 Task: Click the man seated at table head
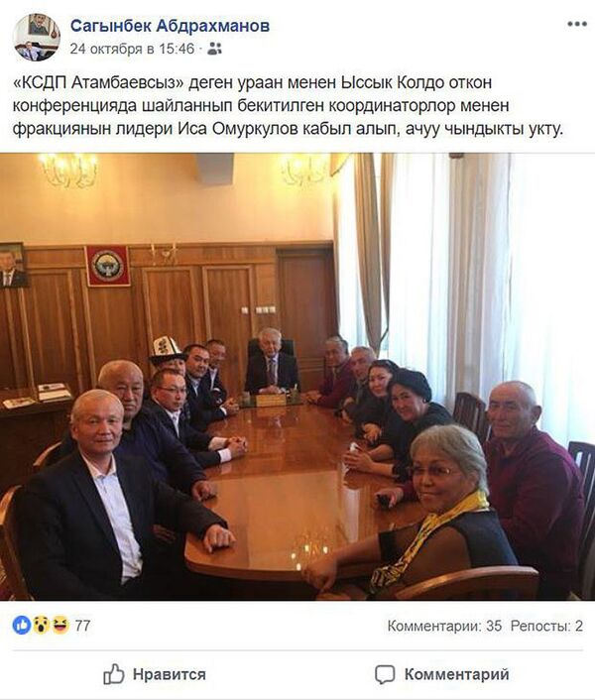[271, 361]
